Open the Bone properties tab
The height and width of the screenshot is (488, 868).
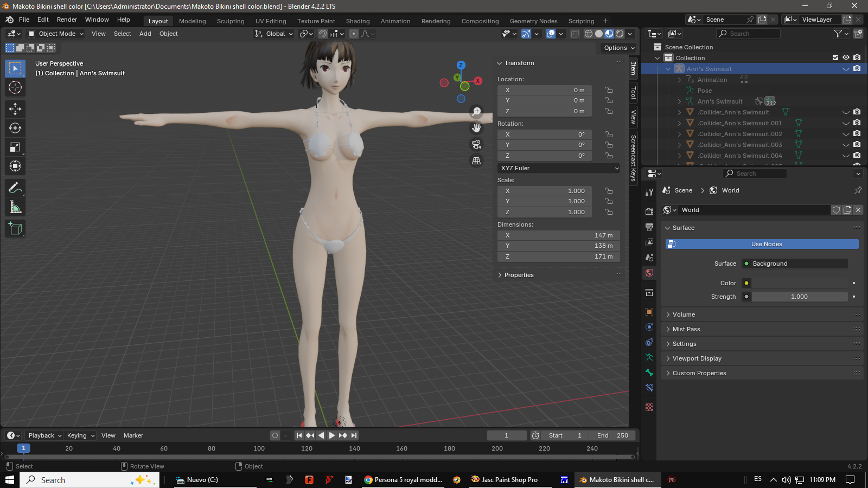649,373
